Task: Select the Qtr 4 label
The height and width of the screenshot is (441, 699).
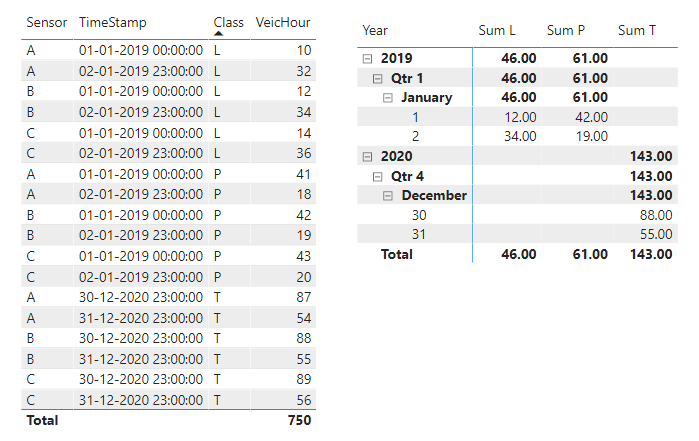Action: (x=407, y=177)
